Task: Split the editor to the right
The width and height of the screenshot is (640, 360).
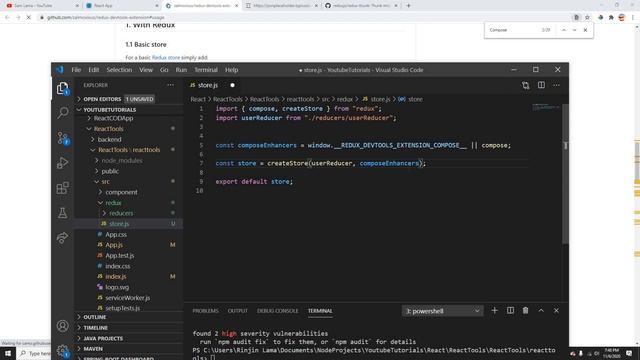Action: tap(541, 85)
